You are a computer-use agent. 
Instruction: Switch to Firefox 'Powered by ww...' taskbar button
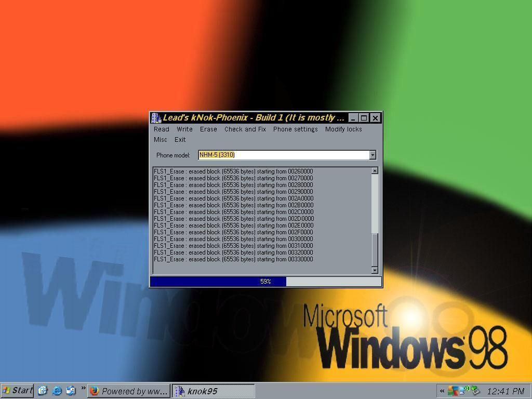[129, 391]
